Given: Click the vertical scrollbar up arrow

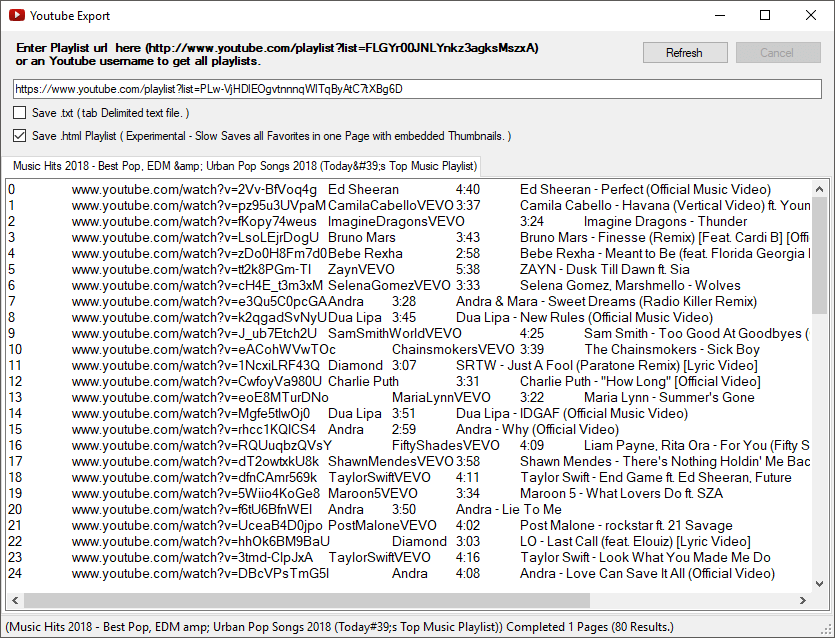Looking at the screenshot, I should [820, 189].
